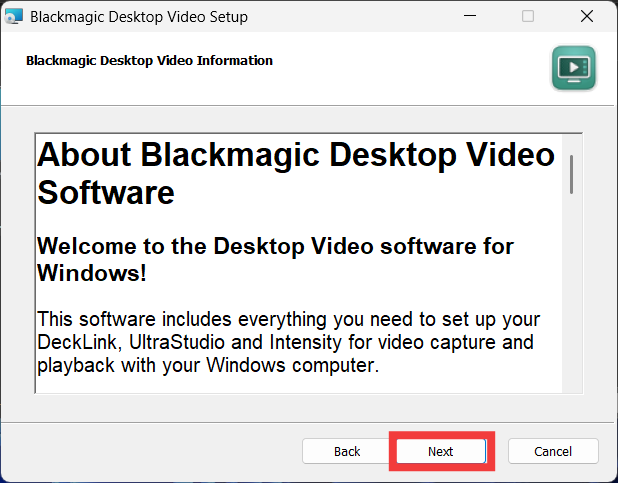Click the installer icon in title bar
Screen dimensions: 618x483
click(x=14, y=17)
